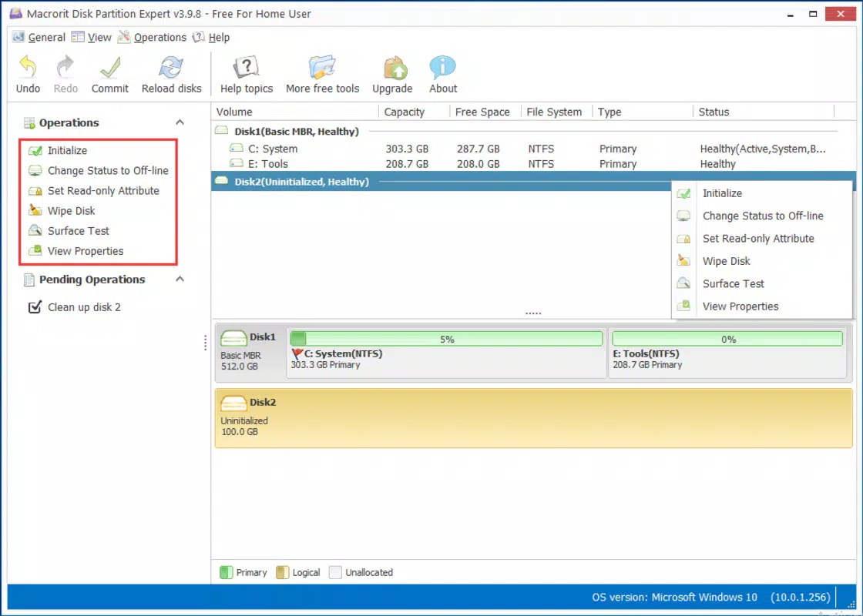The height and width of the screenshot is (616, 863).
Task: Click Set Read-only Attribute icon in Operations panel
Action: (35, 191)
